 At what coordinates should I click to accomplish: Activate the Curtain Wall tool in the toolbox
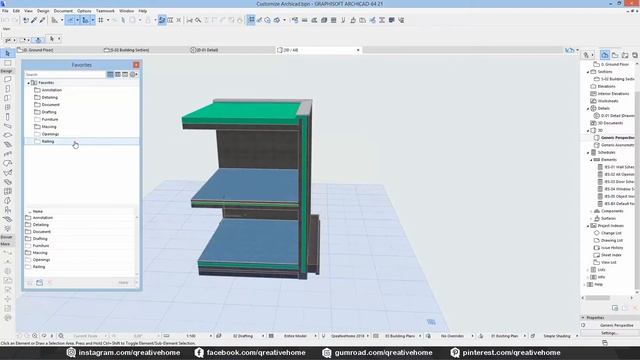coord(7,191)
